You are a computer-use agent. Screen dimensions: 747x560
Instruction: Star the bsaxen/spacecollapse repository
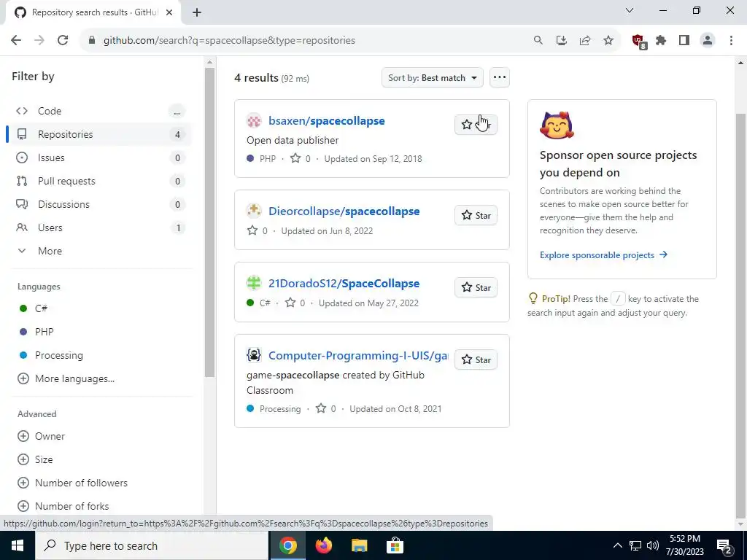tap(476, 125)
